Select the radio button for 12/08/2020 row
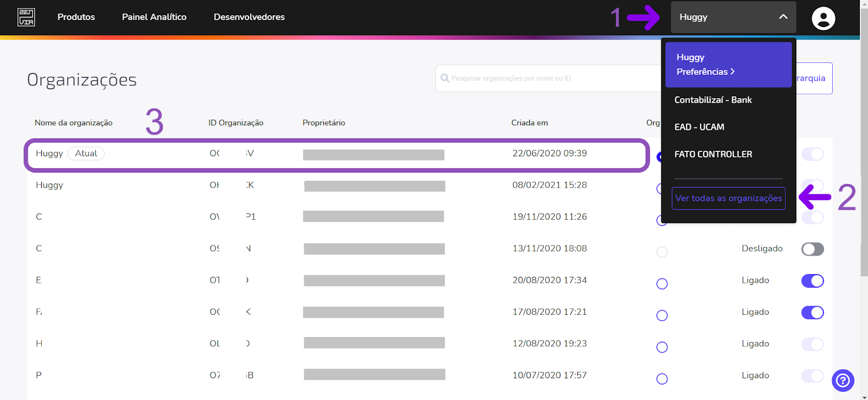This screenshot has width=868, height=400. coord(662,347)
